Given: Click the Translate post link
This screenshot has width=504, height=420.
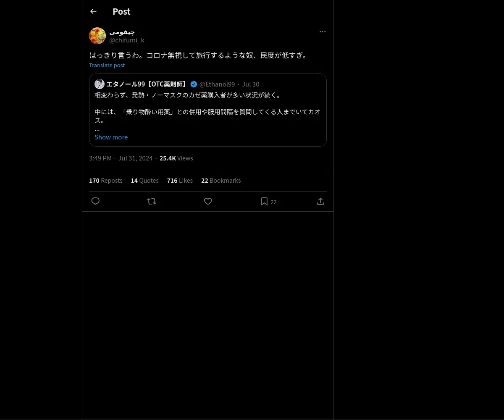Looking at the screenshot, I should point(107,65).
